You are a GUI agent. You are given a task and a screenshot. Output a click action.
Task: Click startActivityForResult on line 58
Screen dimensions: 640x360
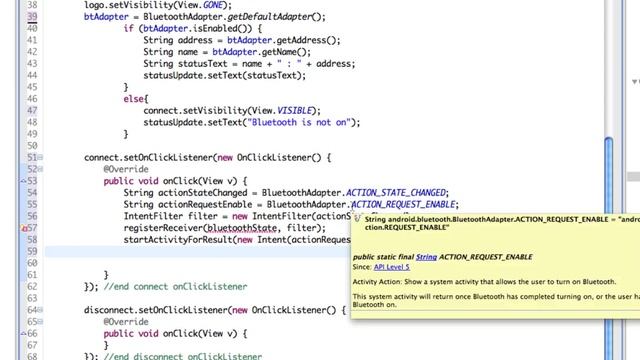178,240
